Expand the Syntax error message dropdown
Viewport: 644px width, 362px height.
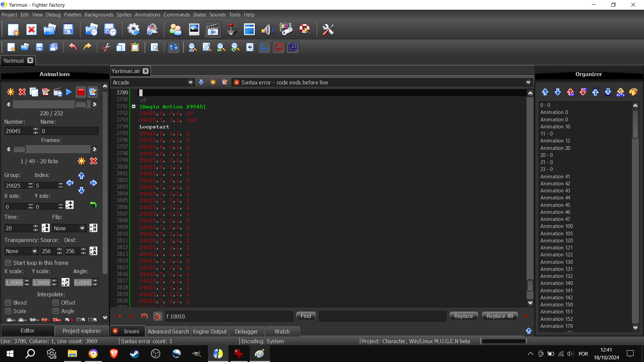528,82
